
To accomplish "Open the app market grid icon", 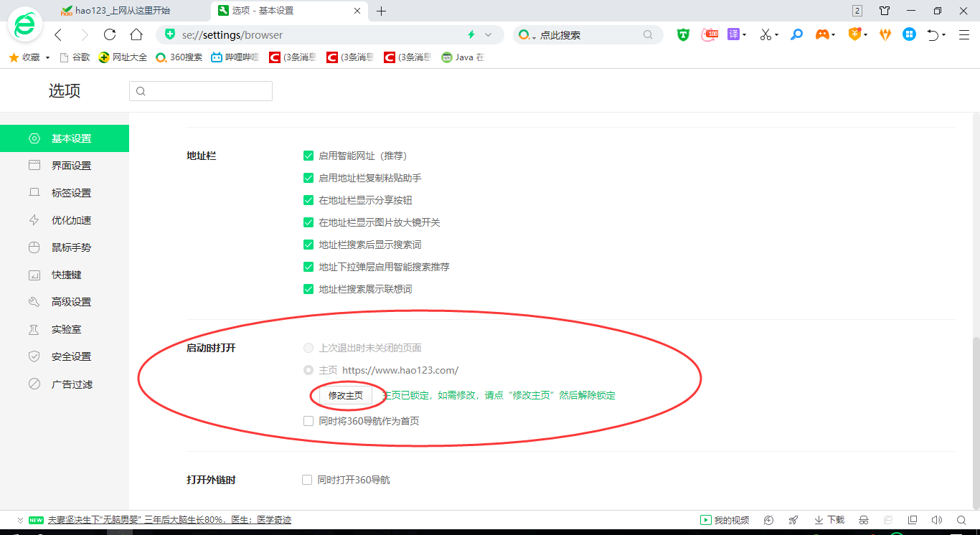I will [x=909, y=34].
